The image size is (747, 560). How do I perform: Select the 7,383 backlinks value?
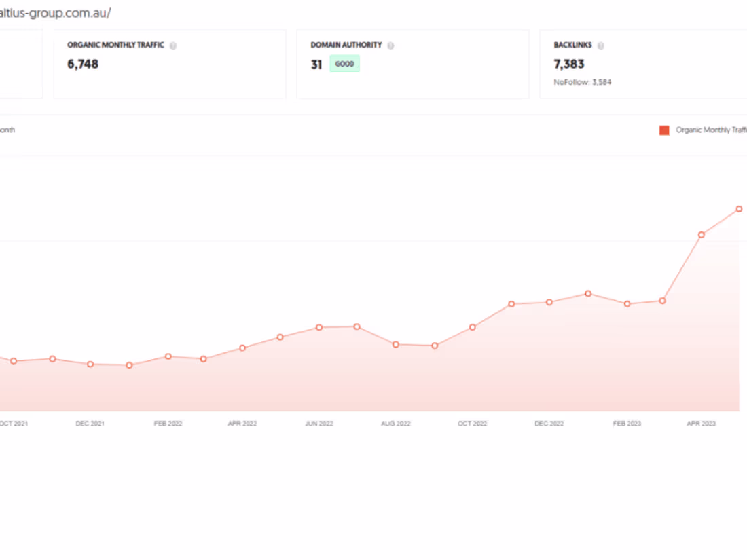click(569, 64)
